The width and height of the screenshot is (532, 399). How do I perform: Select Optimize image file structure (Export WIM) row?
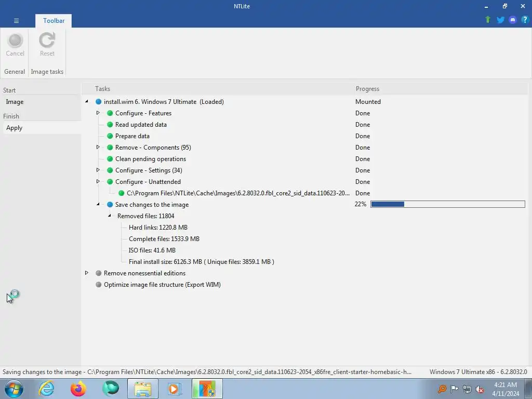[162, 285]
